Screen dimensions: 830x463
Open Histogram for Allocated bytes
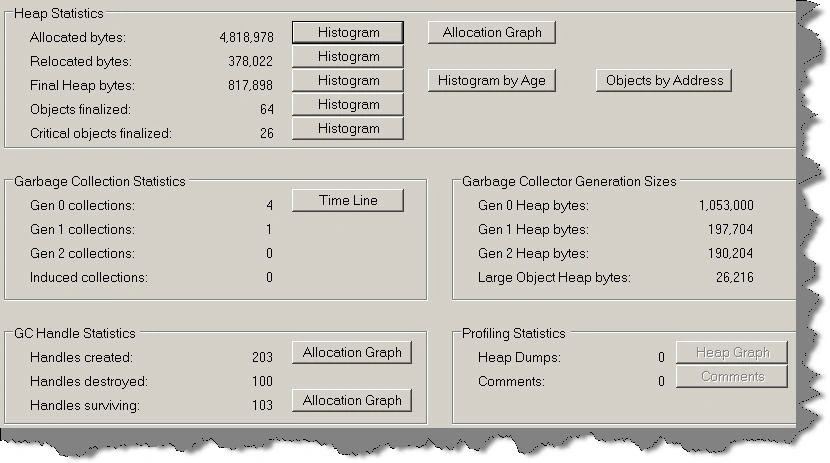tap(348, 32)
